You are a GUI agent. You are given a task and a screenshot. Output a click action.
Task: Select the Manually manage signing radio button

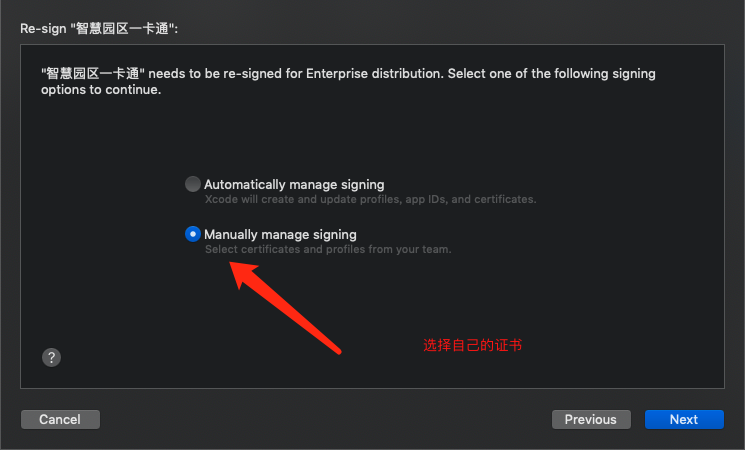(192, 234)
